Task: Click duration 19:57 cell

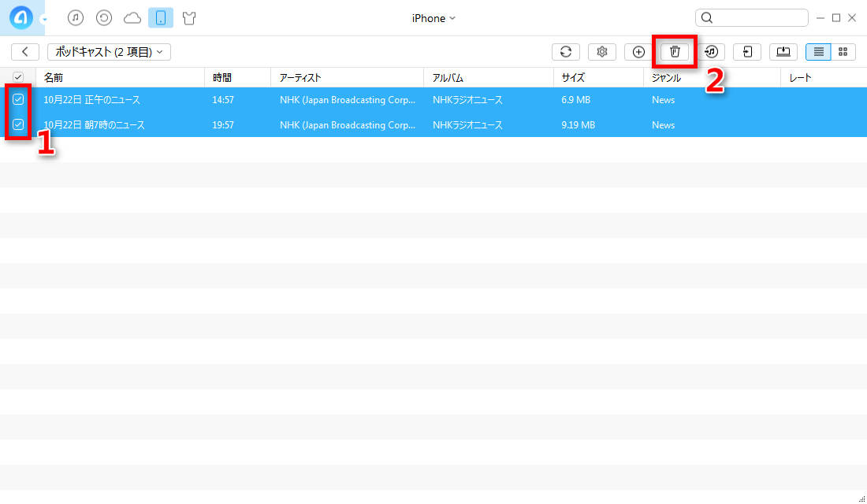Action: click(x=223, y=125)
